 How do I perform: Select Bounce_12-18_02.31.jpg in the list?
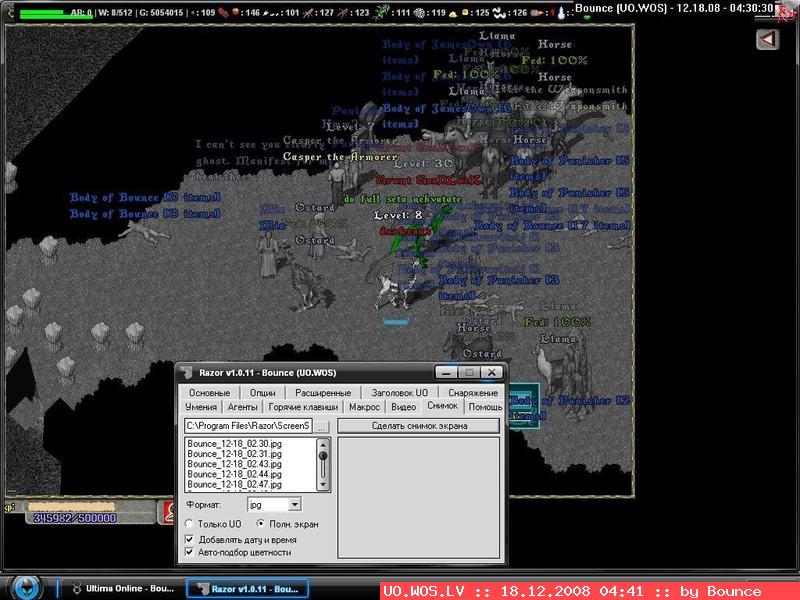[x=234, y=454]
